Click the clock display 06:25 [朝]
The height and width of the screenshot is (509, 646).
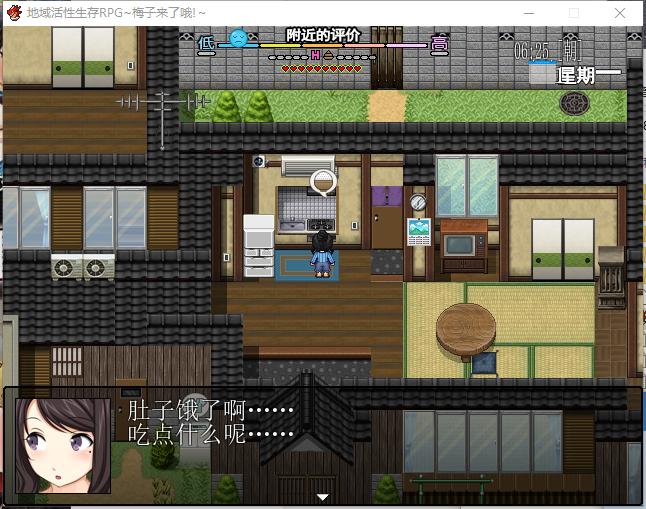[548, 51]
